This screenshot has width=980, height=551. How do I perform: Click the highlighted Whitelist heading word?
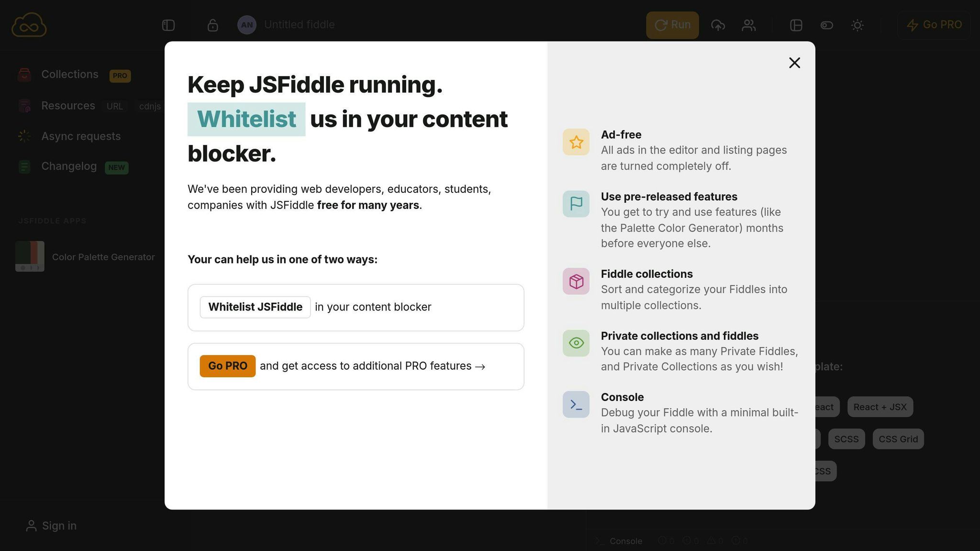click(246, 119)
